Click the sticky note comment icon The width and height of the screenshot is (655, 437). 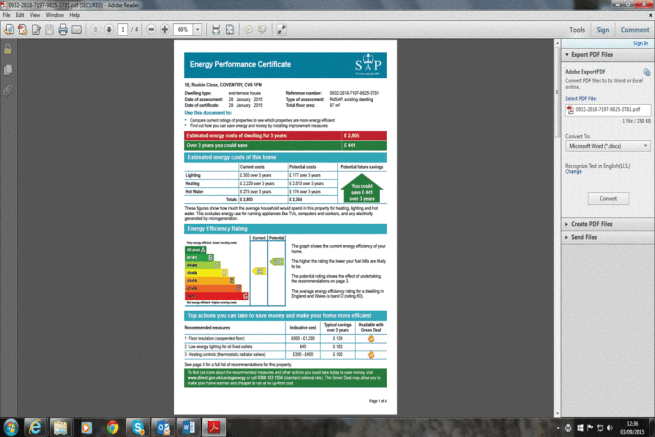click(249, 30)
